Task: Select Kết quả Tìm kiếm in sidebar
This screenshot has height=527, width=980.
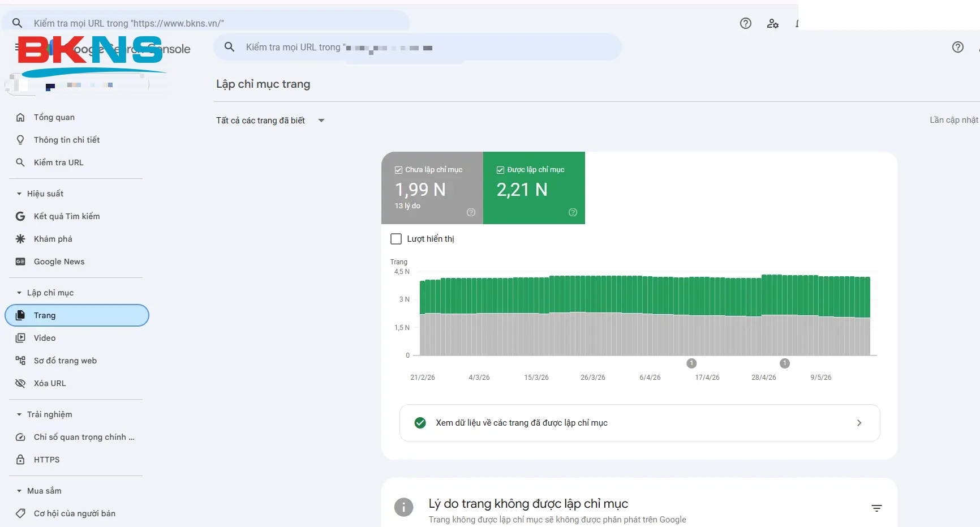Action: [77, 216]
